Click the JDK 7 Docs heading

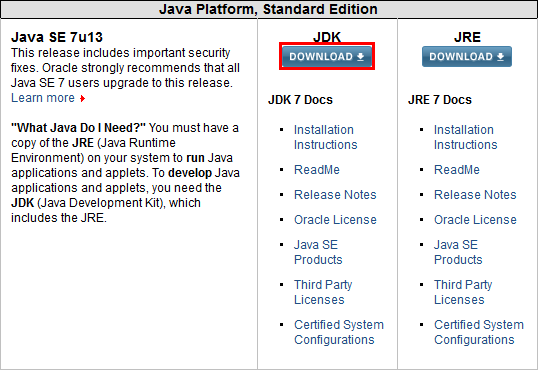[x=300, y=100]
